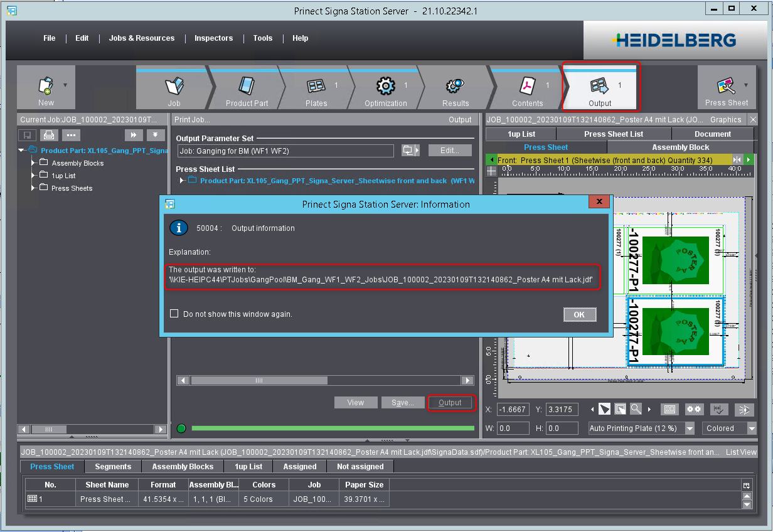Click the Edit... button for parameter set
This screenshot has height=532, width=773.
[x=450, y=151]
